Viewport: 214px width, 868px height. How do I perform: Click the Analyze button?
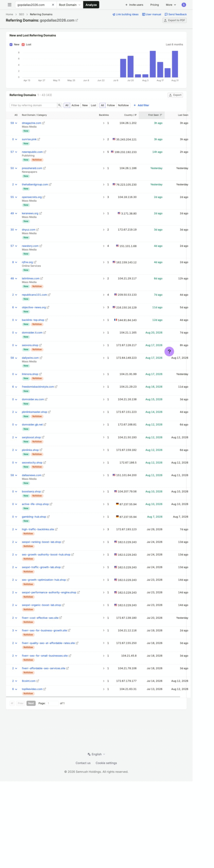tap(91, 5)
